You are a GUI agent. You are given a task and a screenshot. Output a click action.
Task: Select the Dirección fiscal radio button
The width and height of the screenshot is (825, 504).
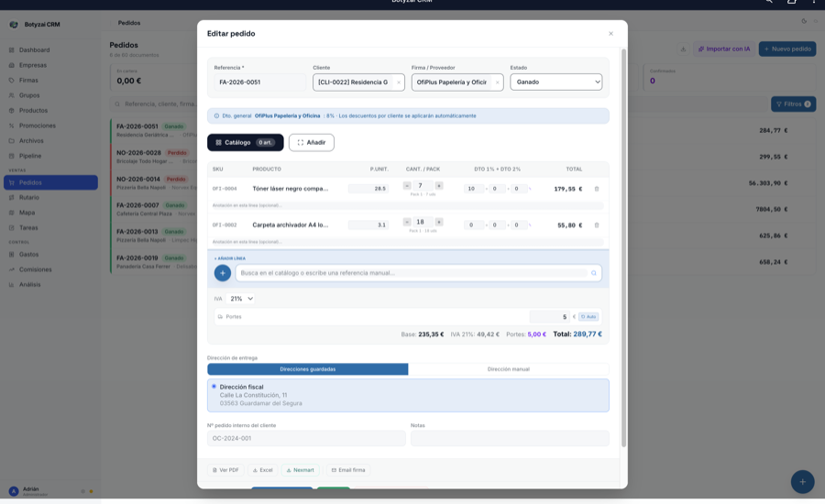[x=214, y=387]
